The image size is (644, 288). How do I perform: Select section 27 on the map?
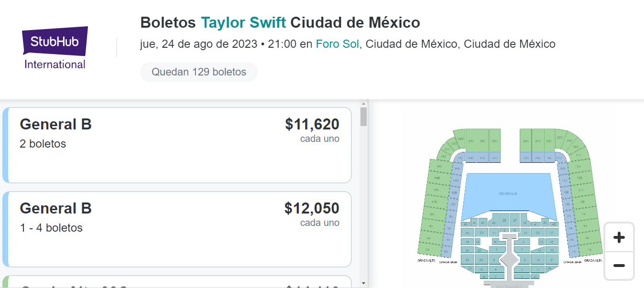[515, 221]
